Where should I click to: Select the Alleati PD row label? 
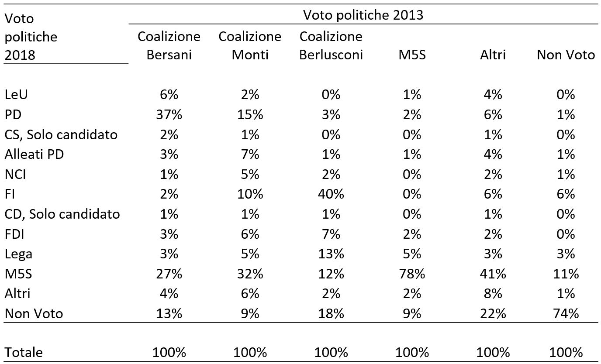34,154
